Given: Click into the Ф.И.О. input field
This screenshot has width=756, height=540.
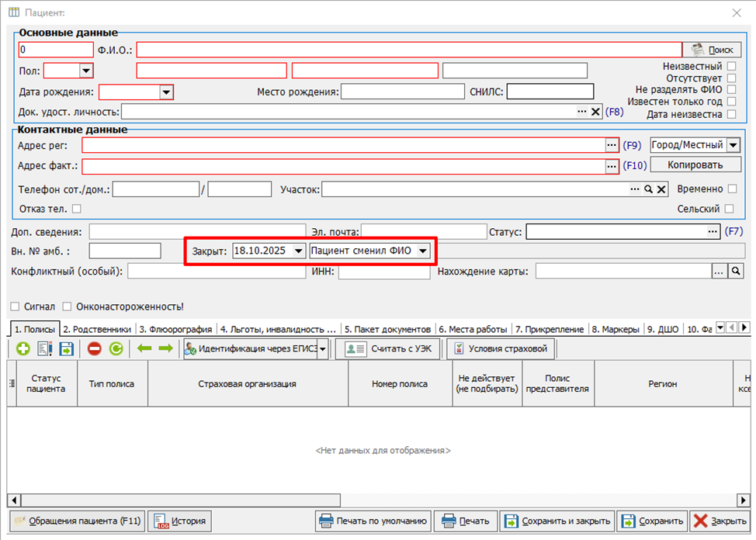Looking at the screenshot, I should 408,50.
